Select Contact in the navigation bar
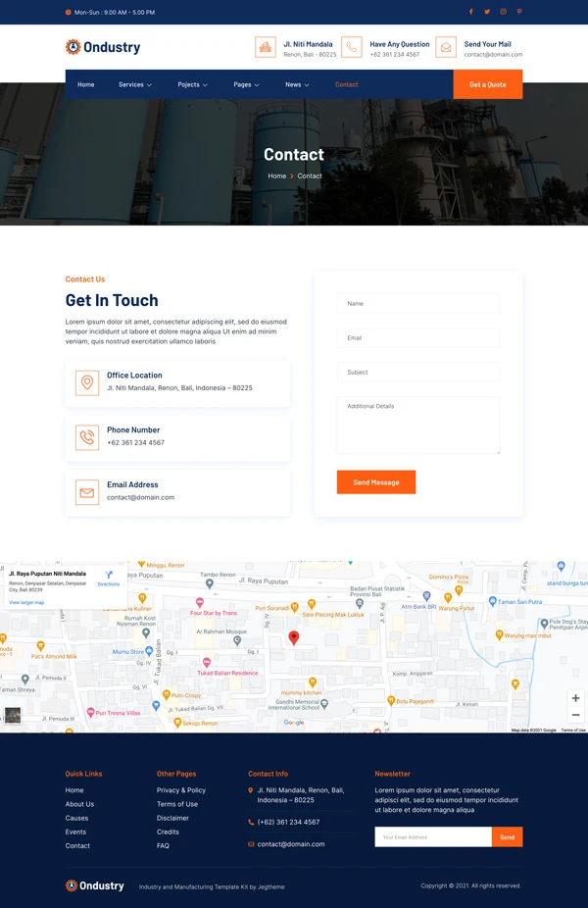Screen dimensions: 588x908 [347, 84]
